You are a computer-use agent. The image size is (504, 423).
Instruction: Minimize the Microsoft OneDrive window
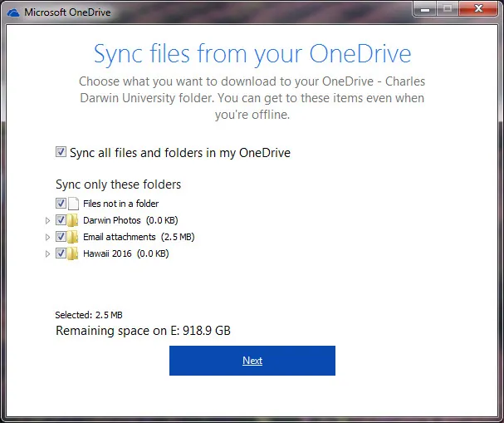(425, 9)
